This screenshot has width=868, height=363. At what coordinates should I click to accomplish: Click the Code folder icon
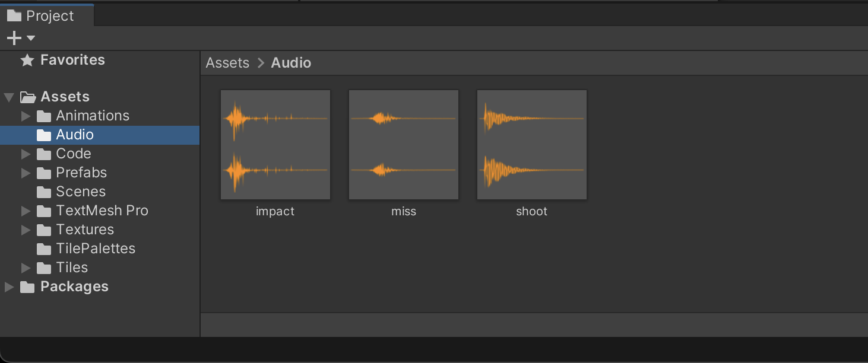[x=44, y=154]
